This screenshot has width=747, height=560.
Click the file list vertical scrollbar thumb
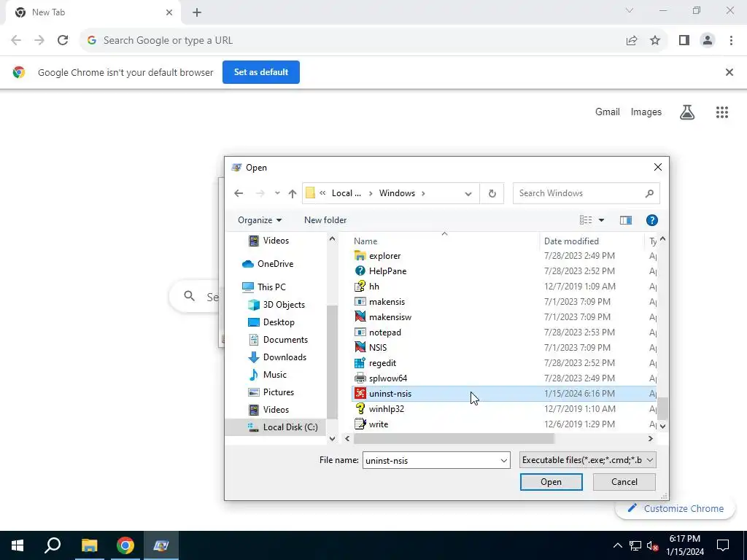(662, 408)
